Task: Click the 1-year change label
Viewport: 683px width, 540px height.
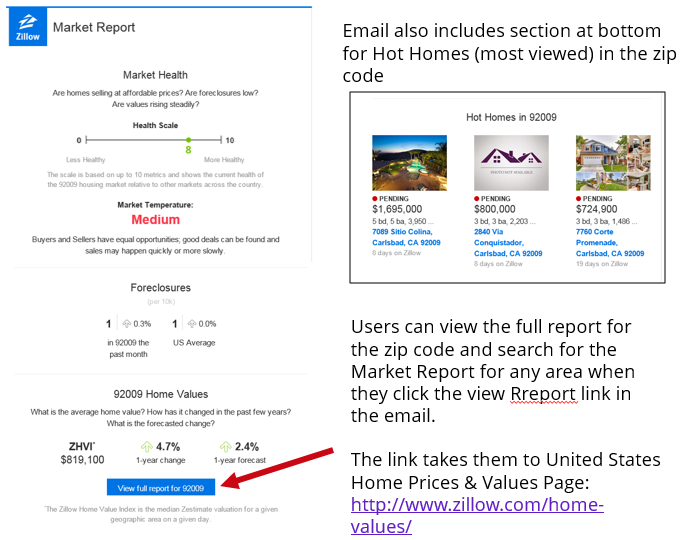Action: pos(161,460)
